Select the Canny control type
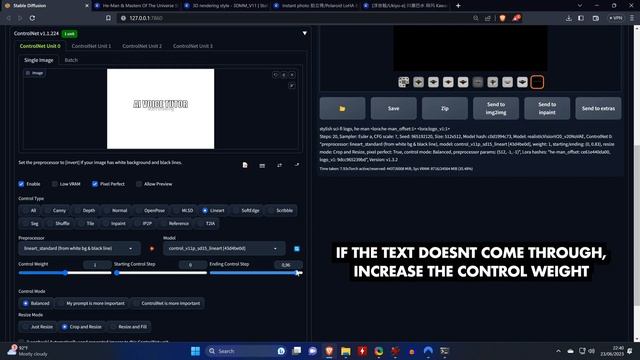 (x=55, y=211)
